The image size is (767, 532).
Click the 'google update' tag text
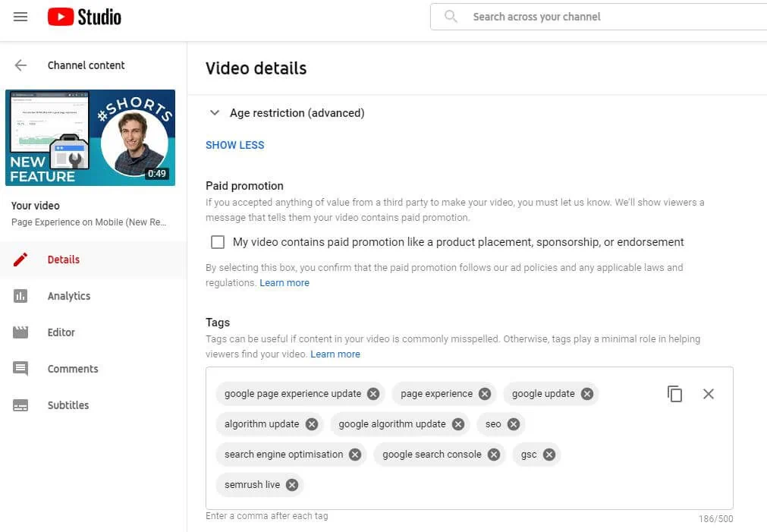(543, 394)
